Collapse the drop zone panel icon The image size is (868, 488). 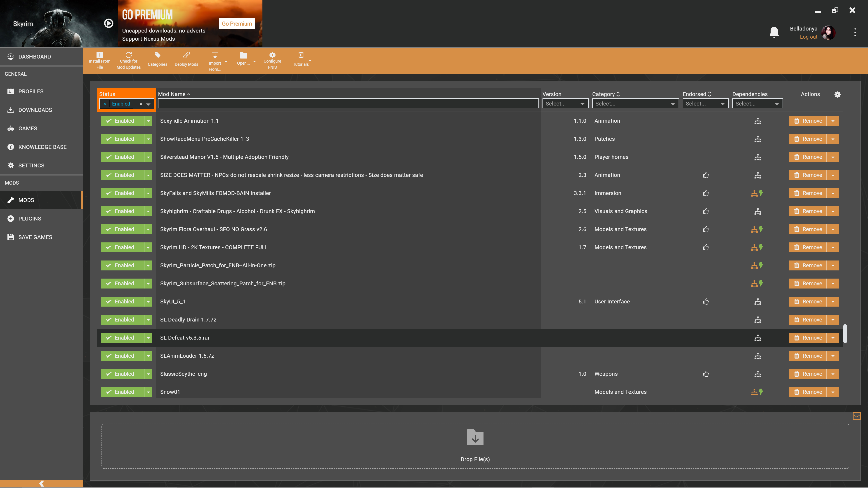[x=856, y=416]
